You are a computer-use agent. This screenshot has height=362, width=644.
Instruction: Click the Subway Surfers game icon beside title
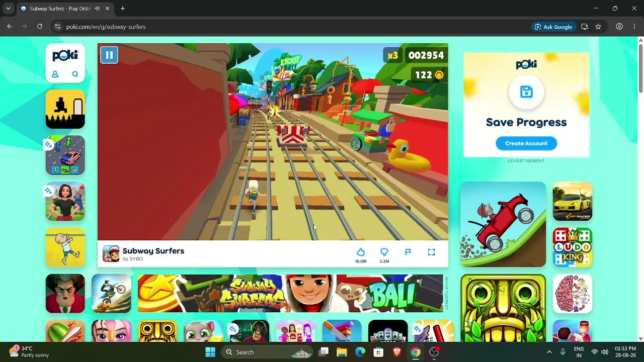click(111, 254)
